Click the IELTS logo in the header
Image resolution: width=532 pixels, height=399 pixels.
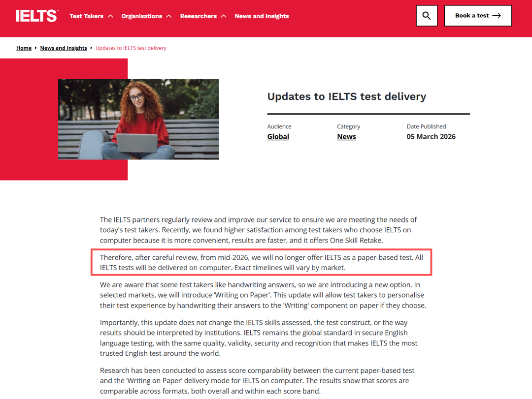point(36,16)
